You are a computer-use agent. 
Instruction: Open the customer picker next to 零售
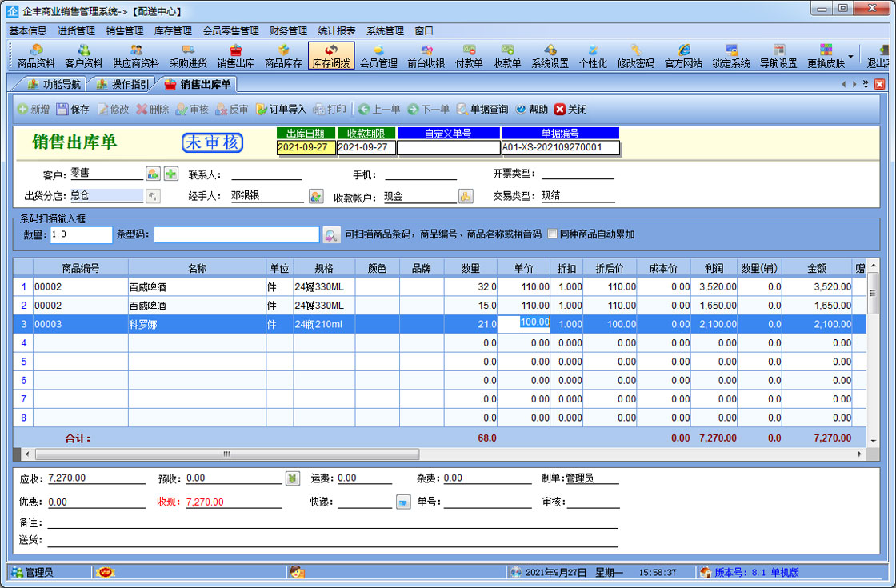point(153,174)
